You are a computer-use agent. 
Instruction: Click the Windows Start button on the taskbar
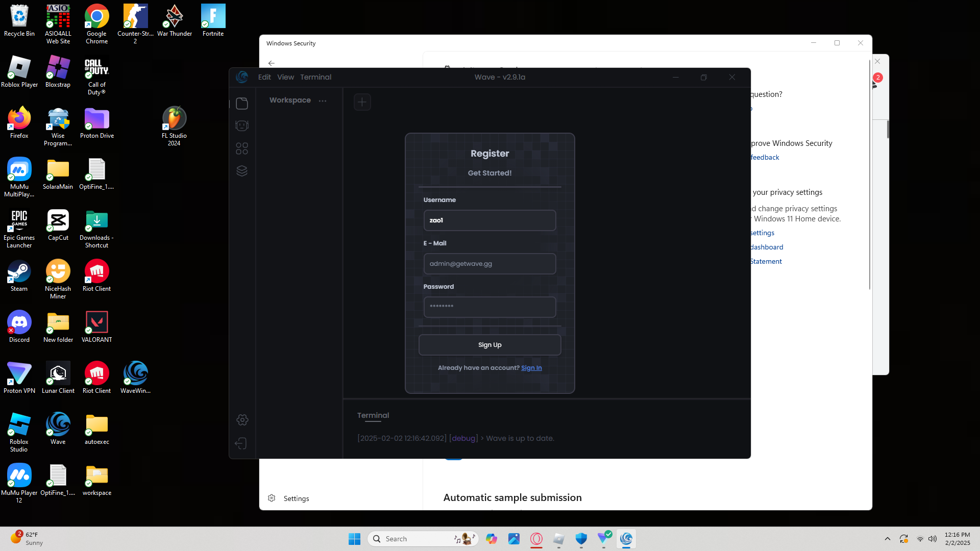[x=354, y=539]
